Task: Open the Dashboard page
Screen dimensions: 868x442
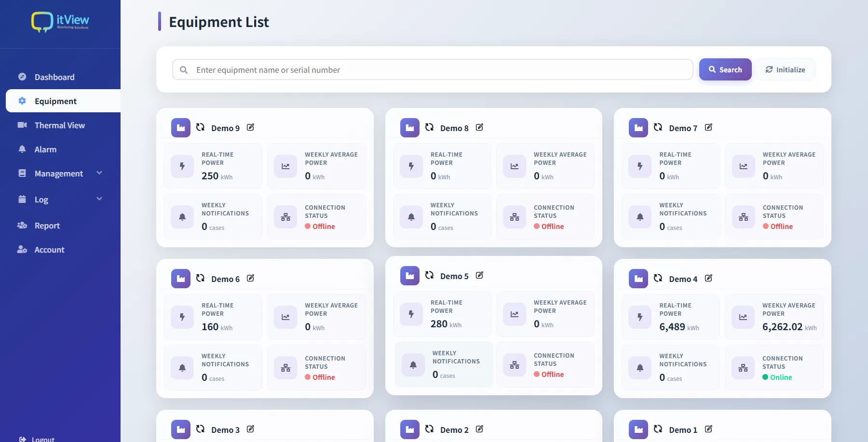Action: (x=54, y=77)
